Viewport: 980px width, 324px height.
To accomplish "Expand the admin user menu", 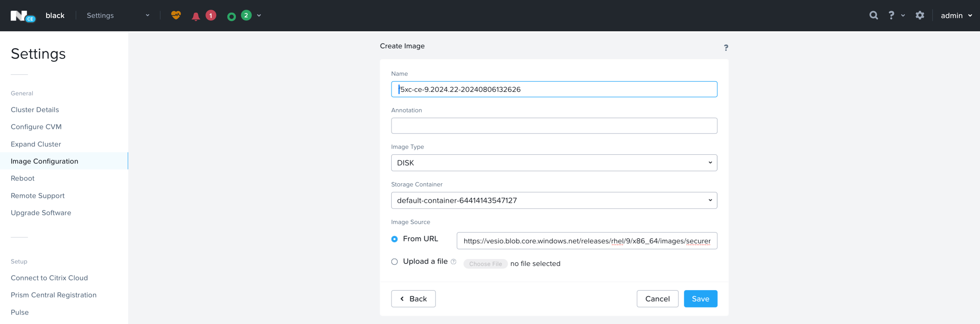I will (x=956, y=15).
